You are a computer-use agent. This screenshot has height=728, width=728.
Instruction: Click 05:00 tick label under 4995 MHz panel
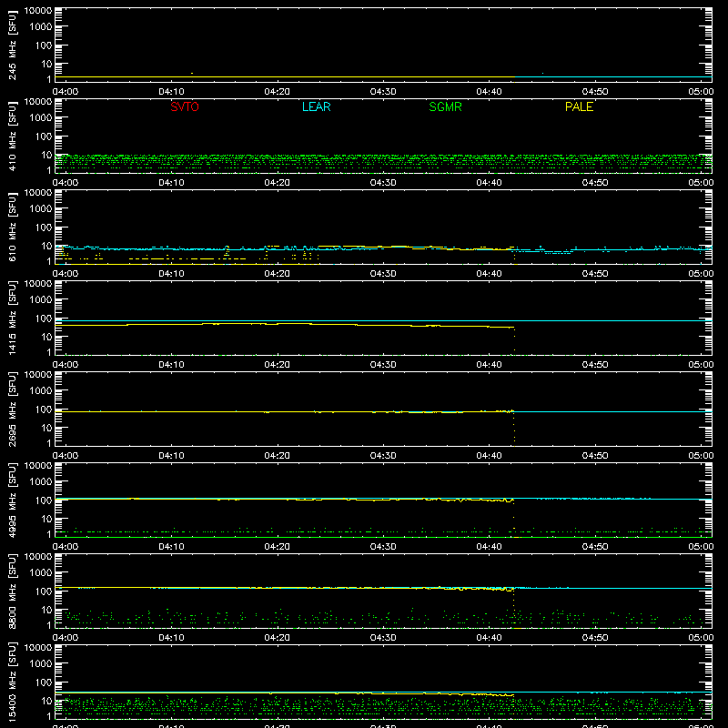(701, 547)
